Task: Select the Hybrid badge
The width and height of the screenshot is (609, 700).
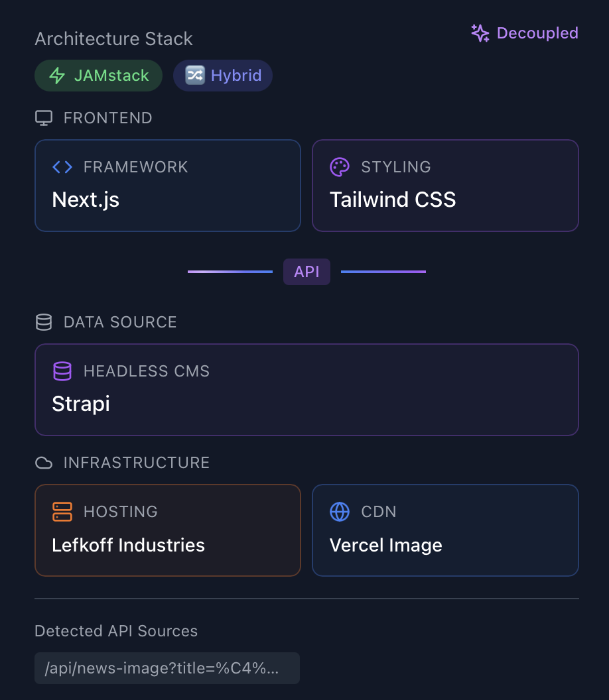Action: coord(223,76)
